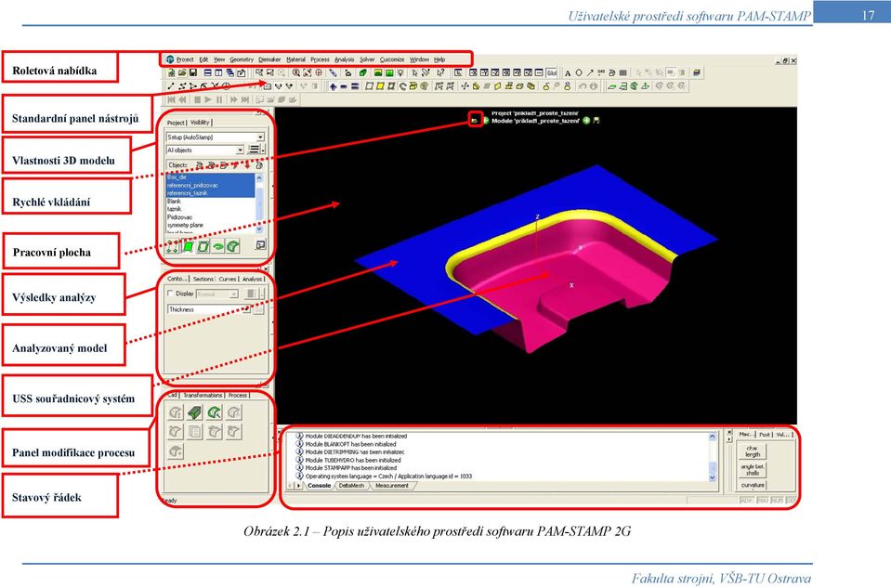The width and height of the screenshot is (891, 588).
Task: Click the curvature button
Action: (753, 485)
